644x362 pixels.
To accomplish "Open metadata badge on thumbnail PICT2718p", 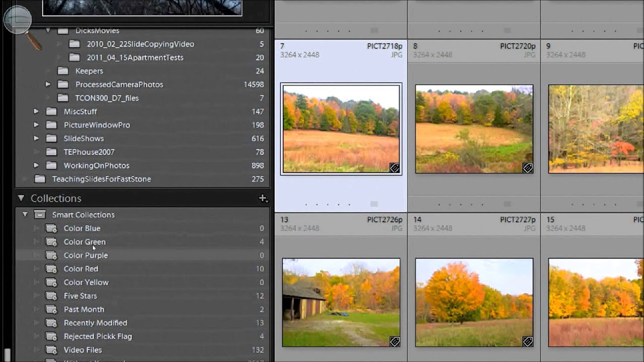I will (x=395, y=168).
